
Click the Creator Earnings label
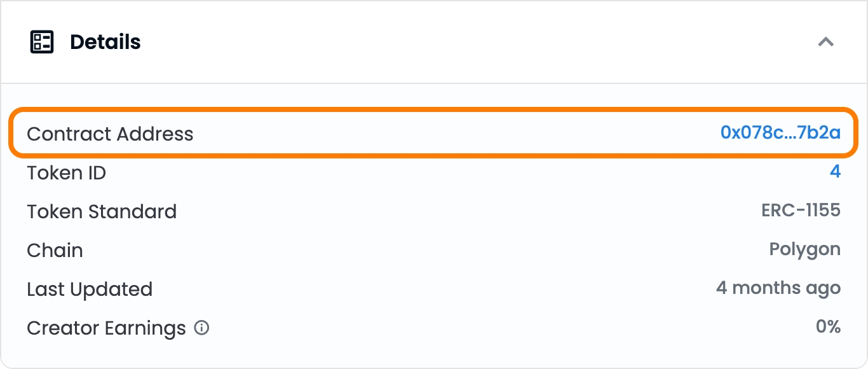106,328
